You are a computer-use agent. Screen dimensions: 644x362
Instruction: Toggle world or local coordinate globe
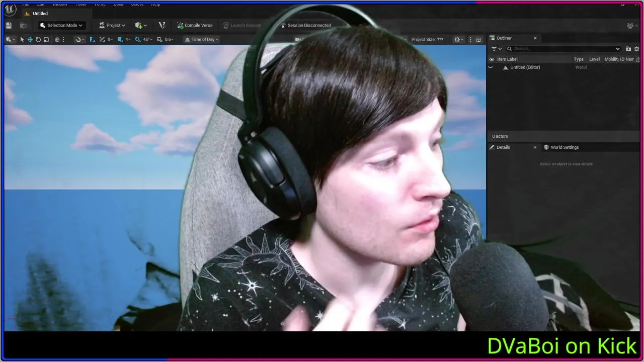[57, 39]
